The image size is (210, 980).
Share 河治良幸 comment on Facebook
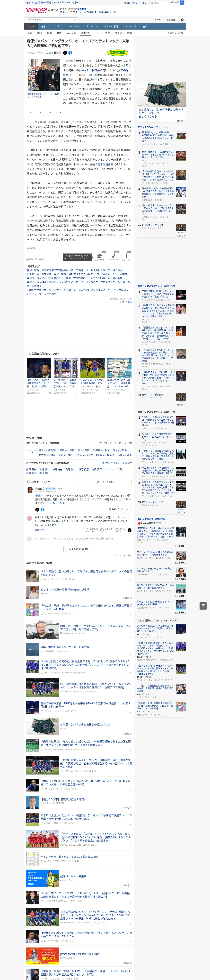pos(42,509)
